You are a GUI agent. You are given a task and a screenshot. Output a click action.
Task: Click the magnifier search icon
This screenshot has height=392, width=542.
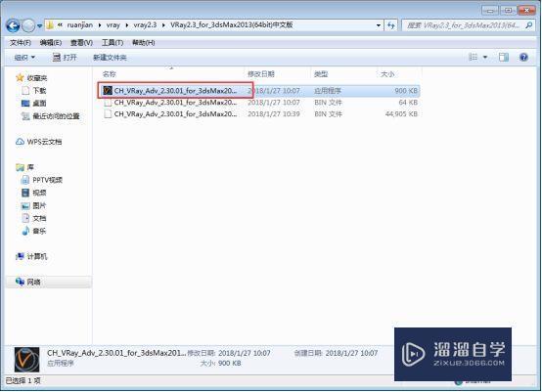coord(528,25)
